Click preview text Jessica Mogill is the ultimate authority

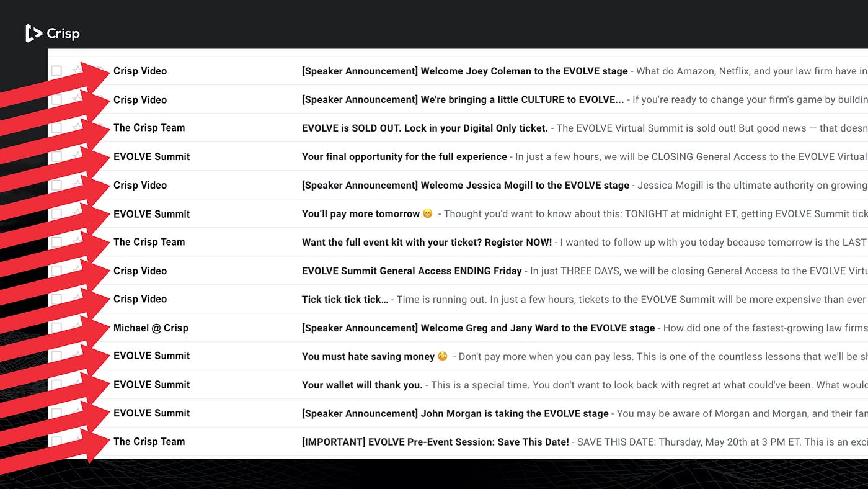click(753, 186)
